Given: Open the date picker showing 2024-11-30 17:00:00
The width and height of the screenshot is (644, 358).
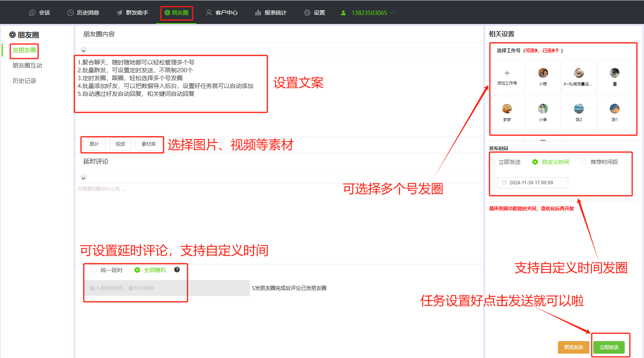Looking at the screenshot, I should (x=532, y=182).
